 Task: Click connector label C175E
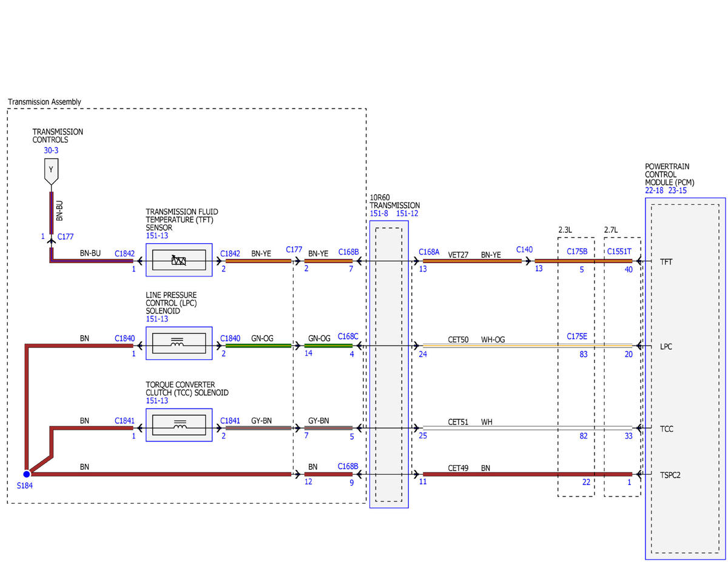[577, 336]
